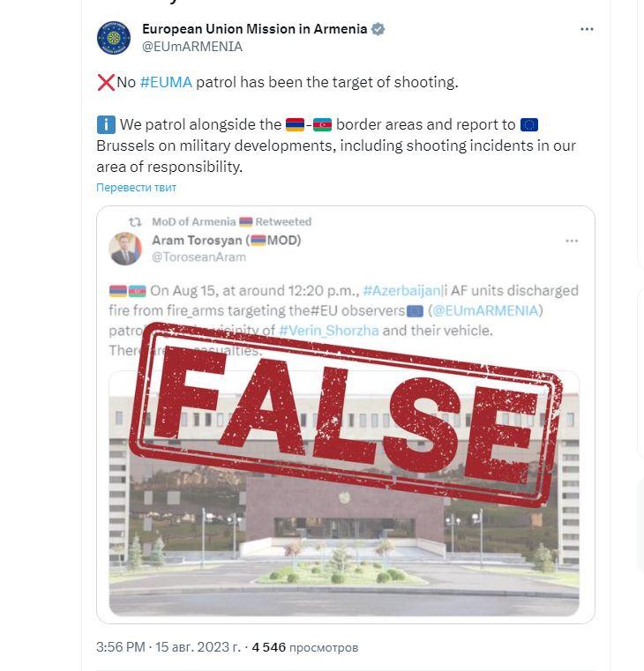Screen dimensions: 644x671
Task: Click the European Union Mission in Armenia name
Action: click(x=254, y=29)
